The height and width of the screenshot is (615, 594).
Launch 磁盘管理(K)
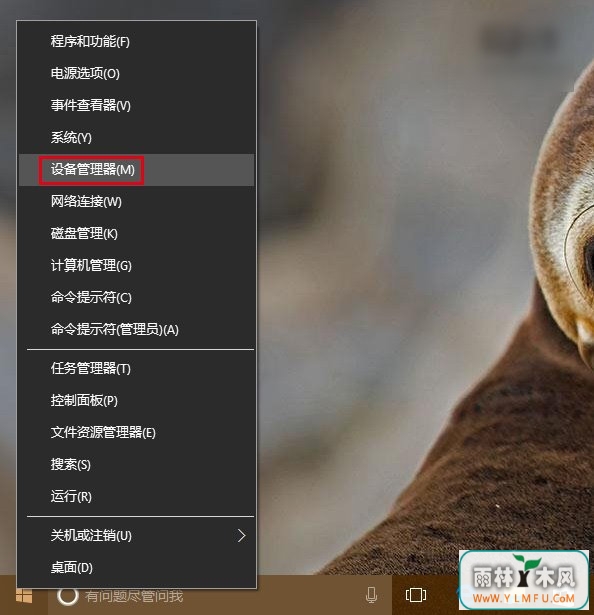pyautogui.click(x=137, y=234)
